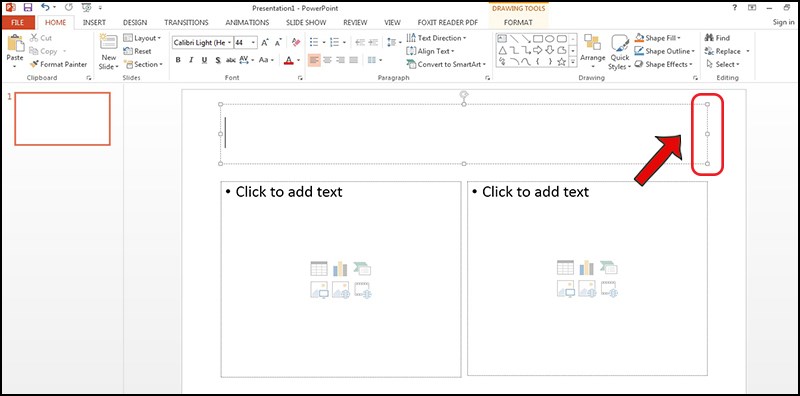Undo the last action
Image resolution: width=800 pixels, height=396 pixels.
click(x=45, y=8)
